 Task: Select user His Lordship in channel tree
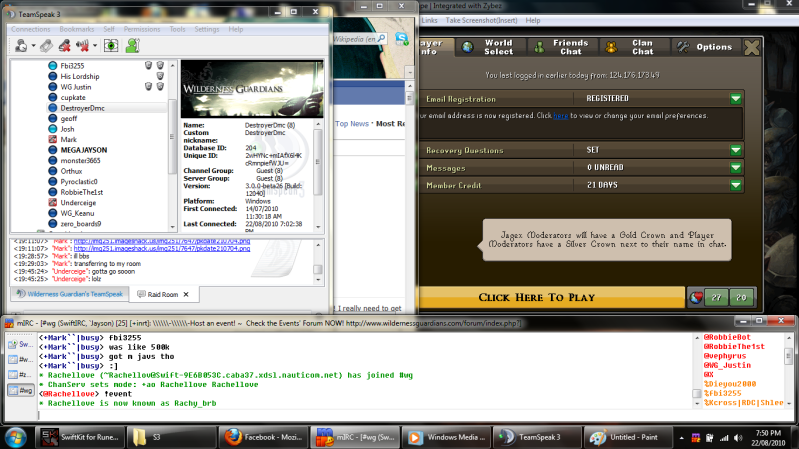80,76
